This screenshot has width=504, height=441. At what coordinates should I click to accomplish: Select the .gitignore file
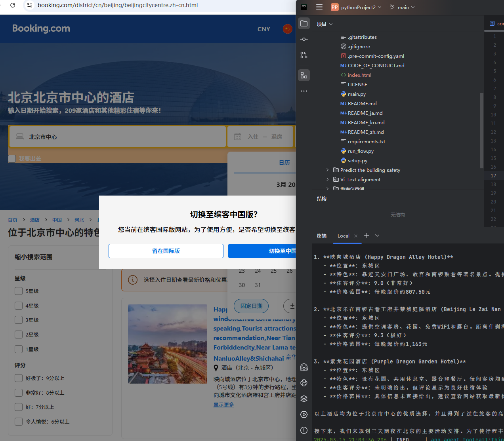[359, 47]
